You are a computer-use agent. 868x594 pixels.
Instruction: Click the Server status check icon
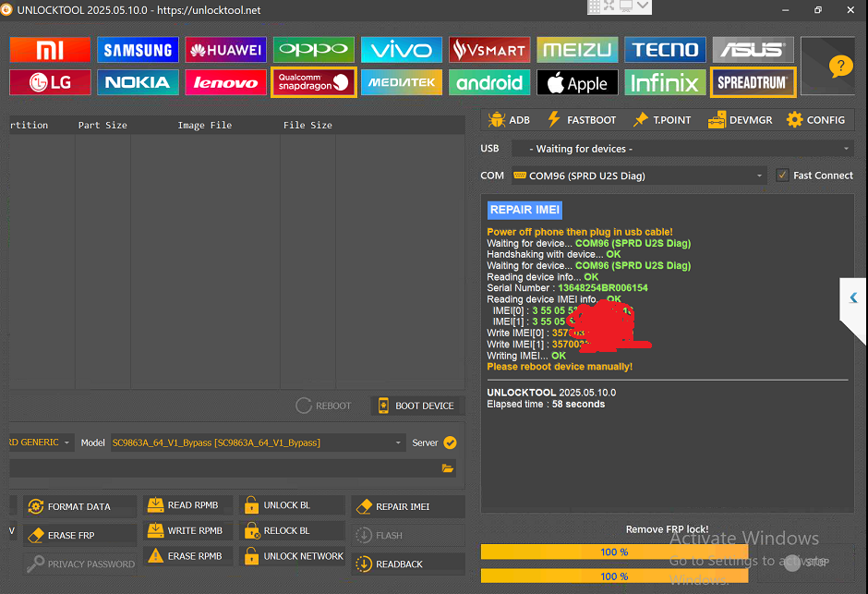[450, 442]
